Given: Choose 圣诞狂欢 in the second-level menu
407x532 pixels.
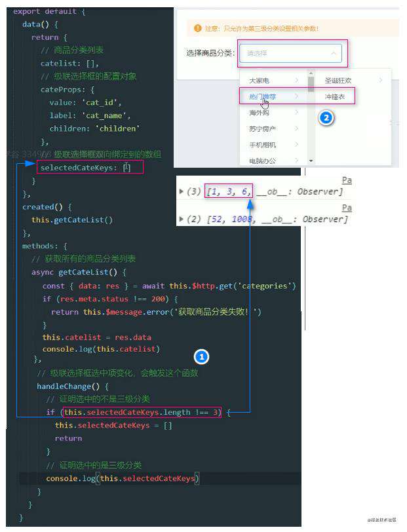Looking at the screenshot, I should [x=338, y=81].
